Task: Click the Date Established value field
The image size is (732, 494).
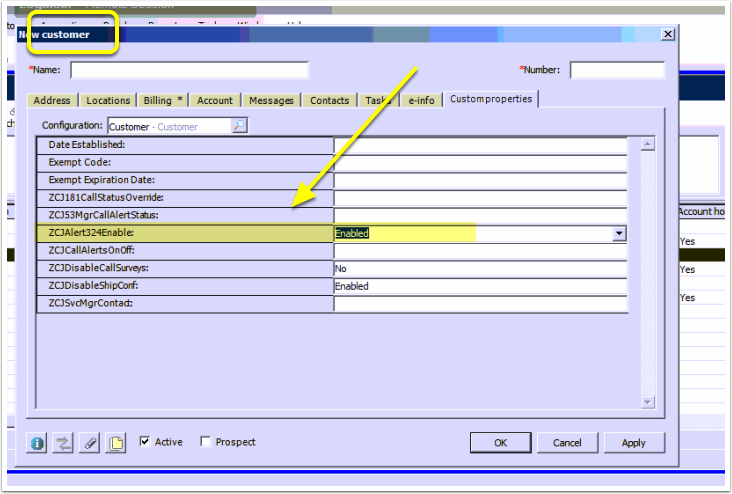Action: [x=481, y=145]
